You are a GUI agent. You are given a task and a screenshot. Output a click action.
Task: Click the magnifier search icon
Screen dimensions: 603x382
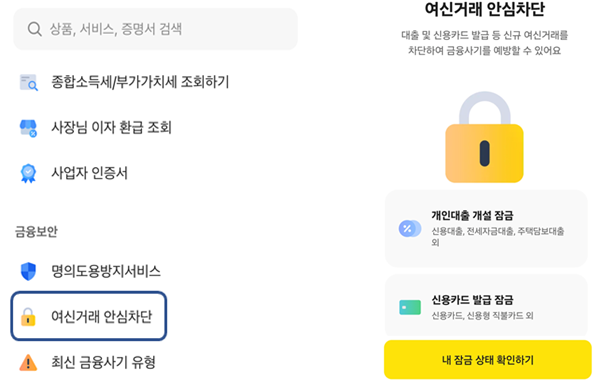pyautogui.click(x=35, y=29)
